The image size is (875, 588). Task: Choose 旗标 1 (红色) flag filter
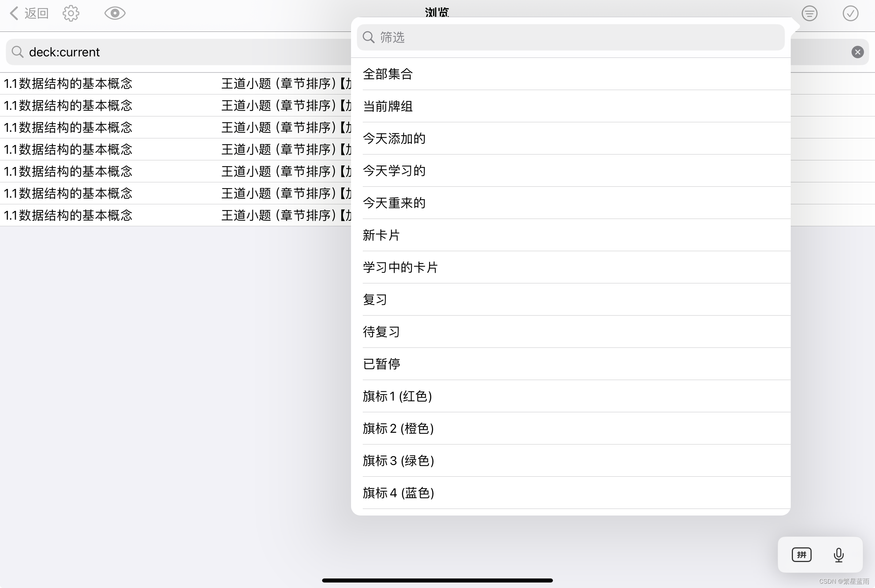[397, 396]
